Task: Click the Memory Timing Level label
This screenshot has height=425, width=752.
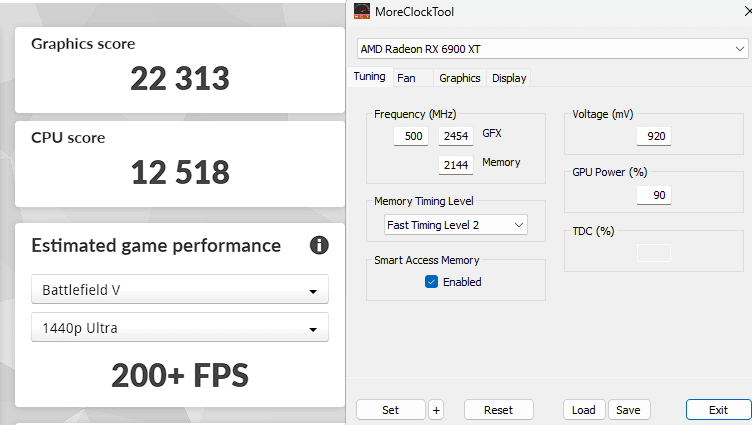Action: (x=423, y=201)
